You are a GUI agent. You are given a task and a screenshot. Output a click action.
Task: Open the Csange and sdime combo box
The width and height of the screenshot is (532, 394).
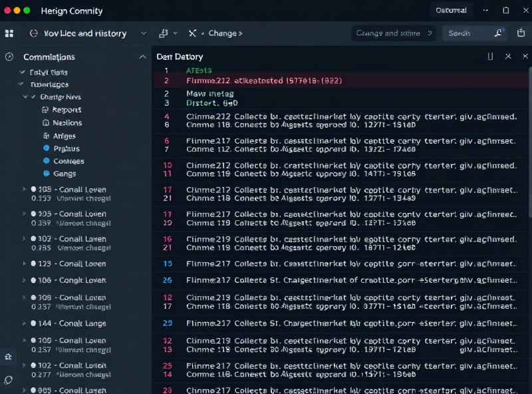point(394,33)
